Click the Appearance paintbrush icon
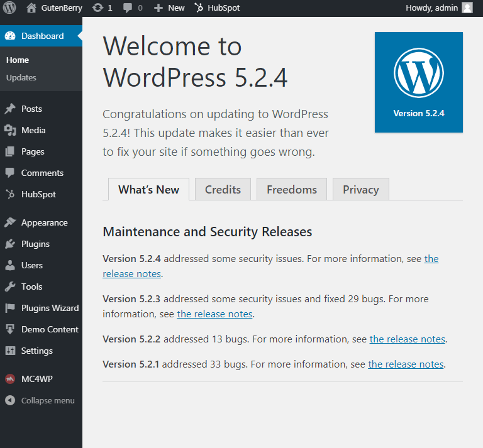 pos(10,222)
